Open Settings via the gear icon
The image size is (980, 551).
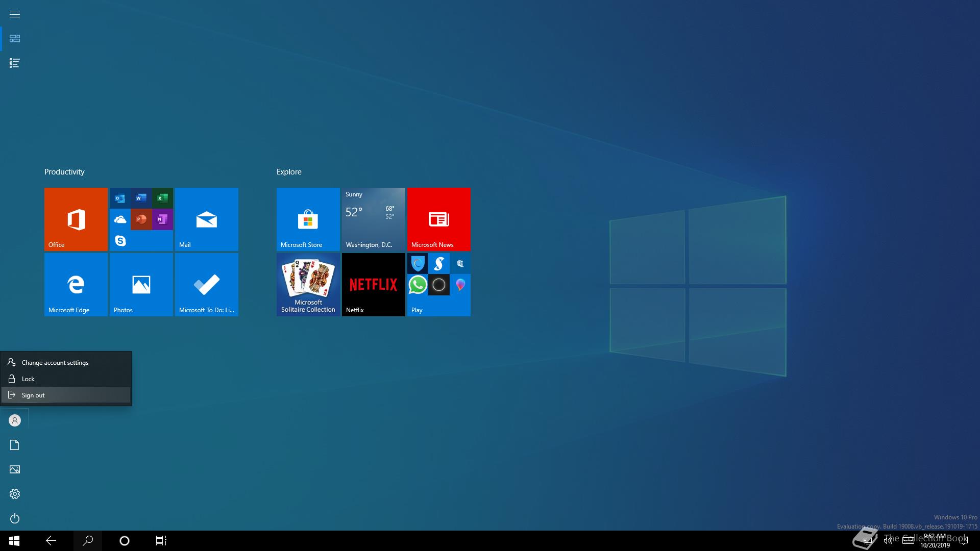click(x=15, y=494)
